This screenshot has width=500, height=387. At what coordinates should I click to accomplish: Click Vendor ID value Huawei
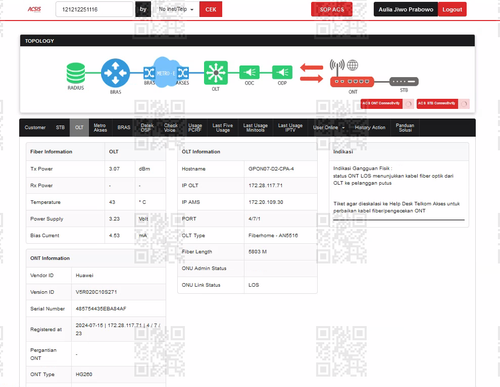[x=84, y=276]
